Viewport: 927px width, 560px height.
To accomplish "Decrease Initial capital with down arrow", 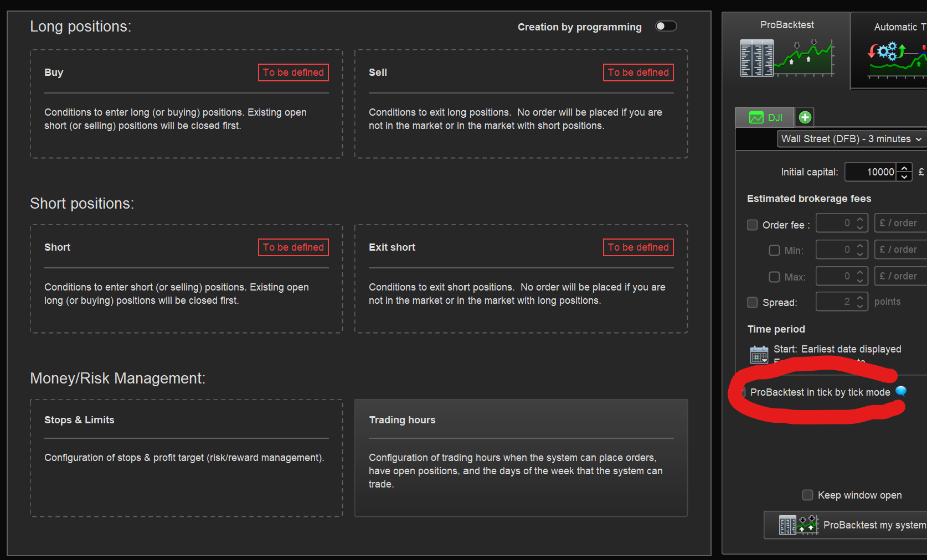I will click(x=904, y=177).
